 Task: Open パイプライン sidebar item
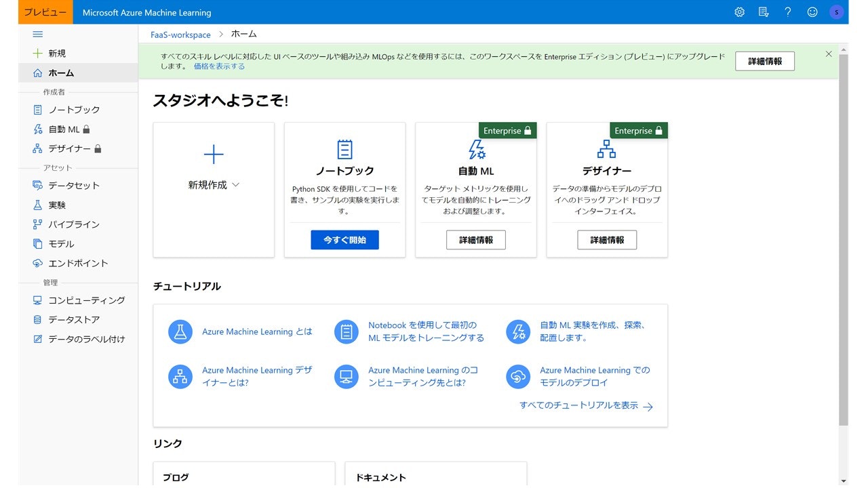click(78, 224)
